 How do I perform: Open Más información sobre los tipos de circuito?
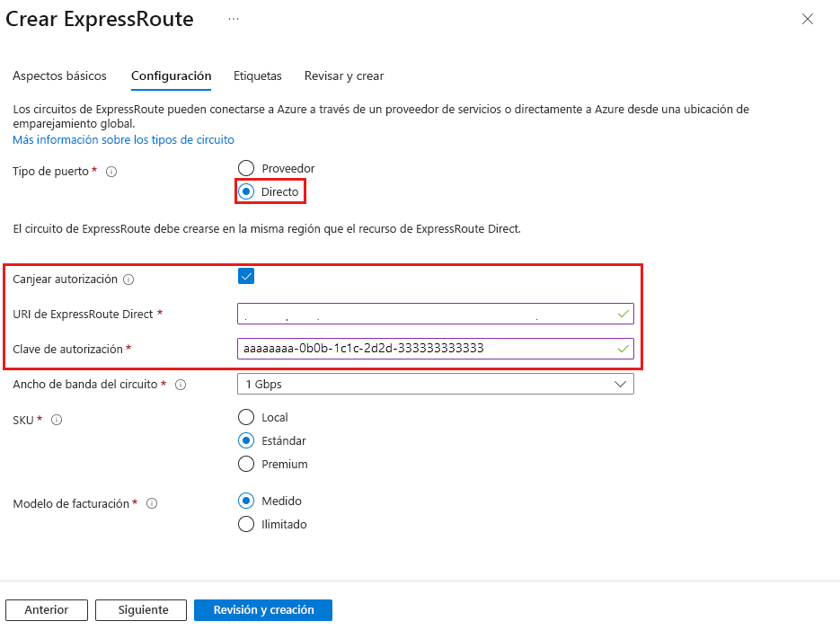[x=123, y=140]
